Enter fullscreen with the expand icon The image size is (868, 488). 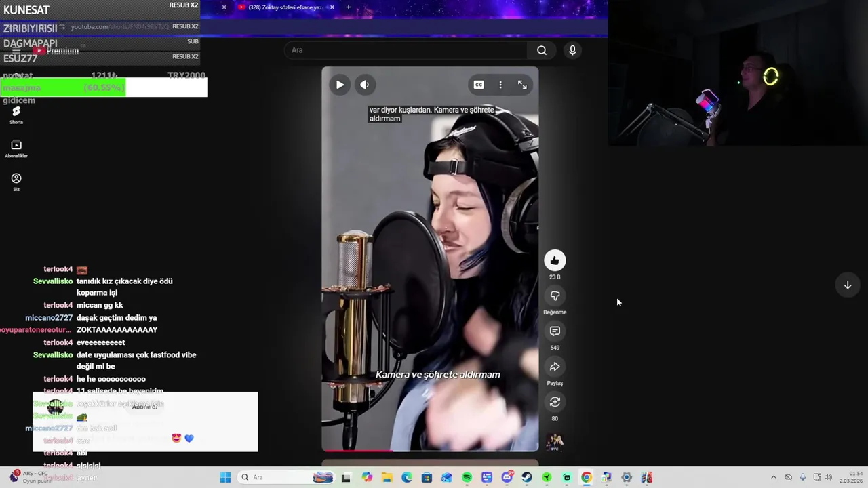pyautogui.click(x=522, y=85)
